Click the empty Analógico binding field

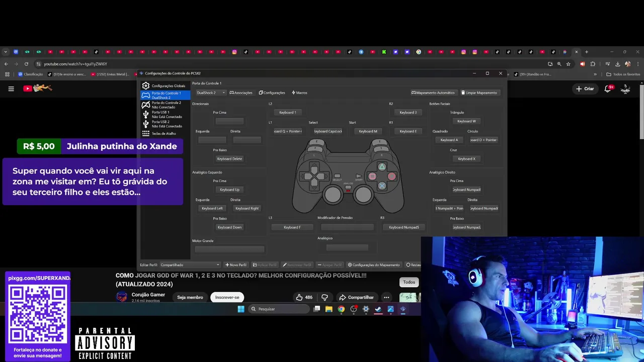pos(348,247)
